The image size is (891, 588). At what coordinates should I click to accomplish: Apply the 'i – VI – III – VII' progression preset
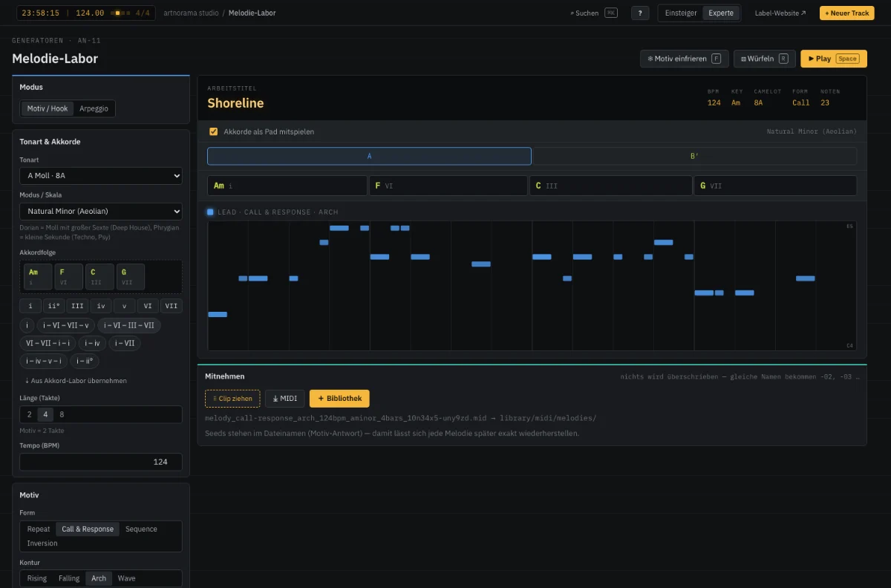tap(129, 325)
